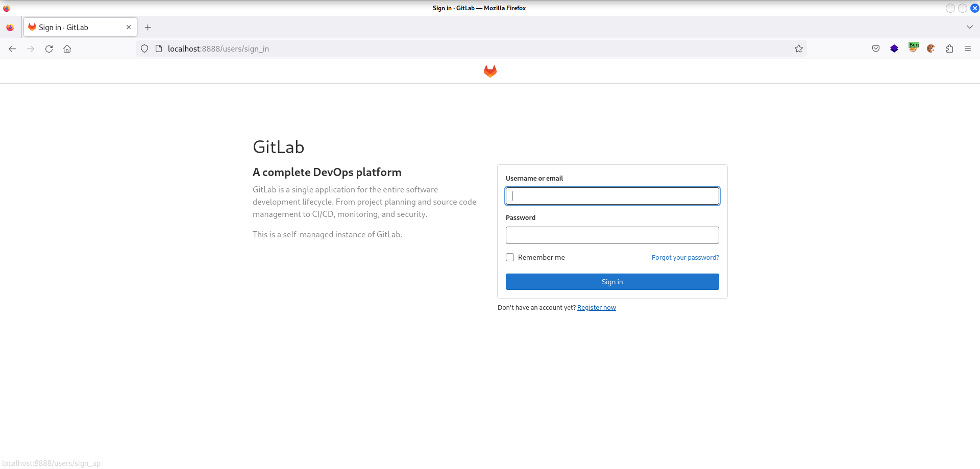Click the self-managed instance notice text
This screenshot has height=469, width=980.
click(328, 235)
